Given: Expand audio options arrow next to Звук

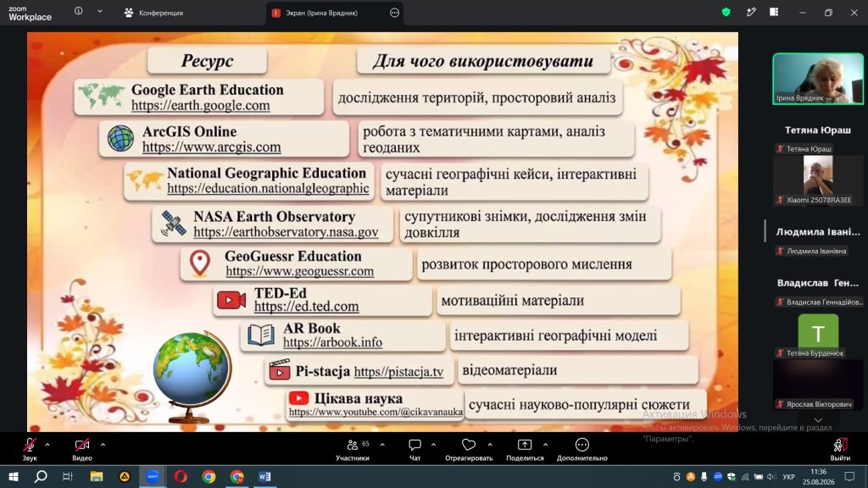Looking at the screenshot, I should point(47,445).
